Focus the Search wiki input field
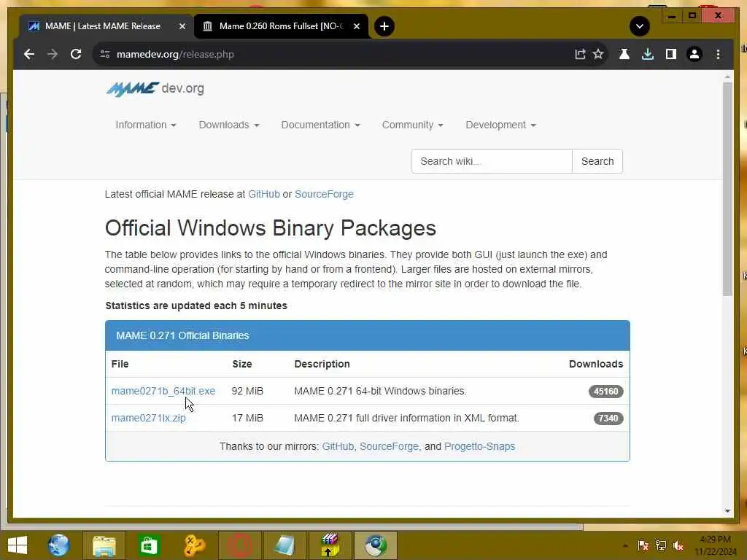Screen dimensions: 747x560 click(492, 161)
